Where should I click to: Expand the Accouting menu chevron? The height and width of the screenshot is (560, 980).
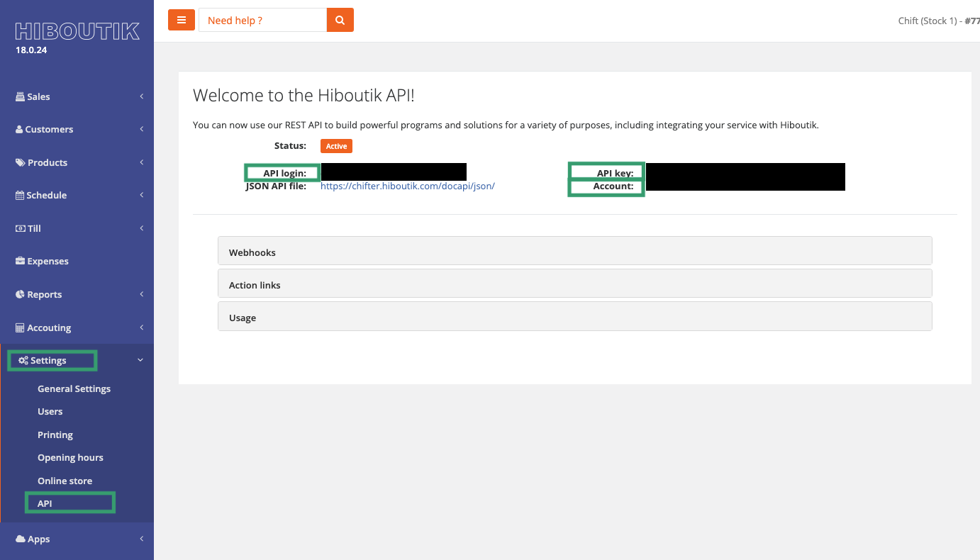(141, 327)
